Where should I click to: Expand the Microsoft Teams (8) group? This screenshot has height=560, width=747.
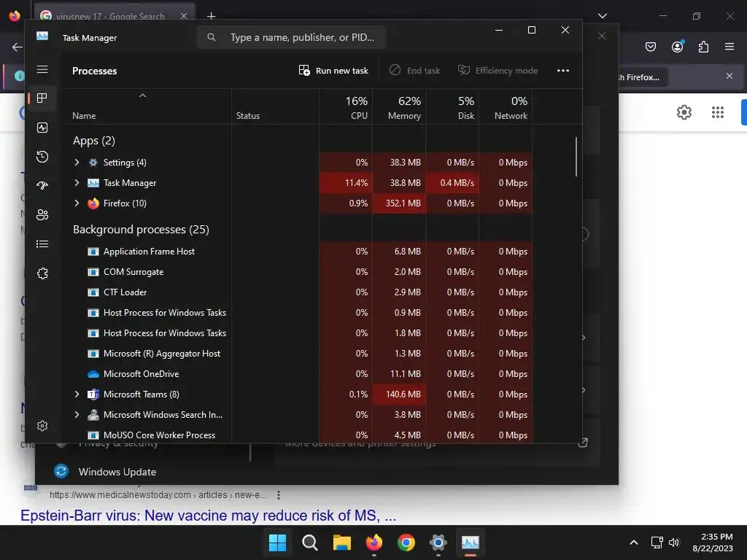pos(77,394)
